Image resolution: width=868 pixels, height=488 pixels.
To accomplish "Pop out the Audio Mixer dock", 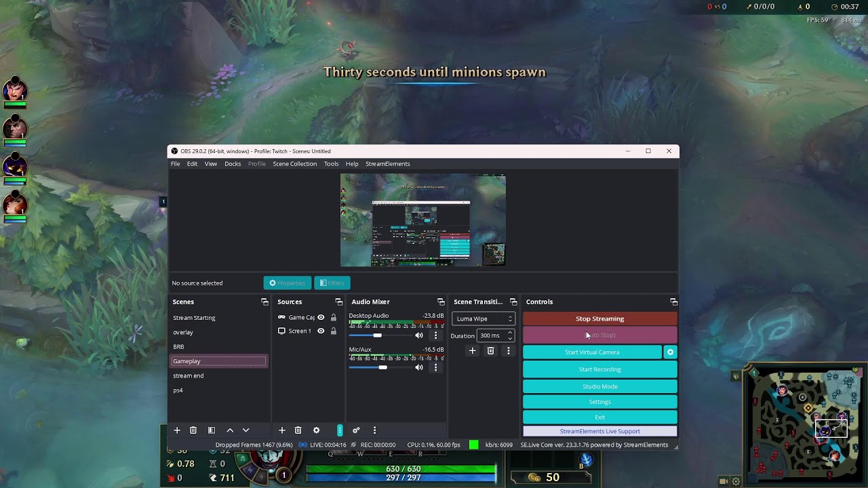I will point(441,302).
